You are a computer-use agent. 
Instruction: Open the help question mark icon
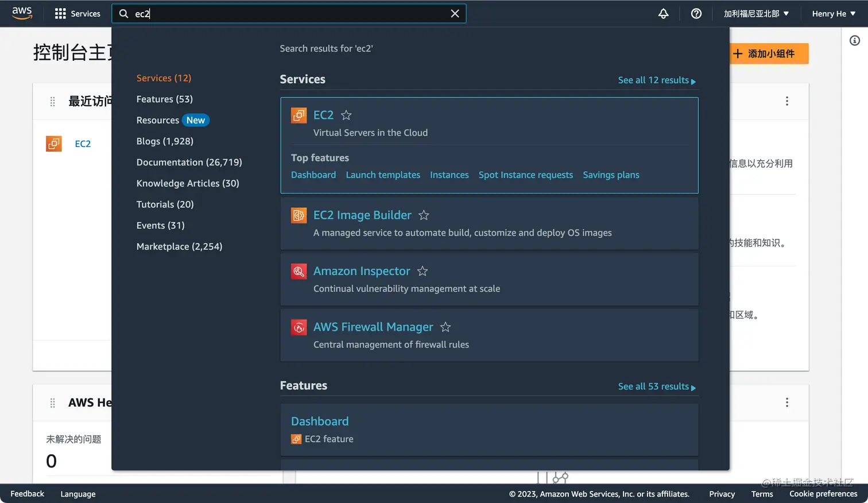[x=696, y=14]
